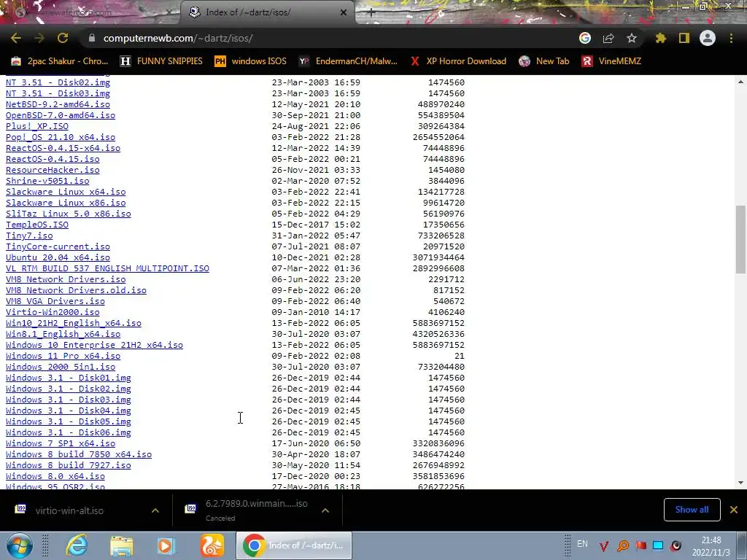Viewport: 747px width, 560px height.
Task: Open the VineMEMZ bookmark
Action: click(x=612, y=61)
